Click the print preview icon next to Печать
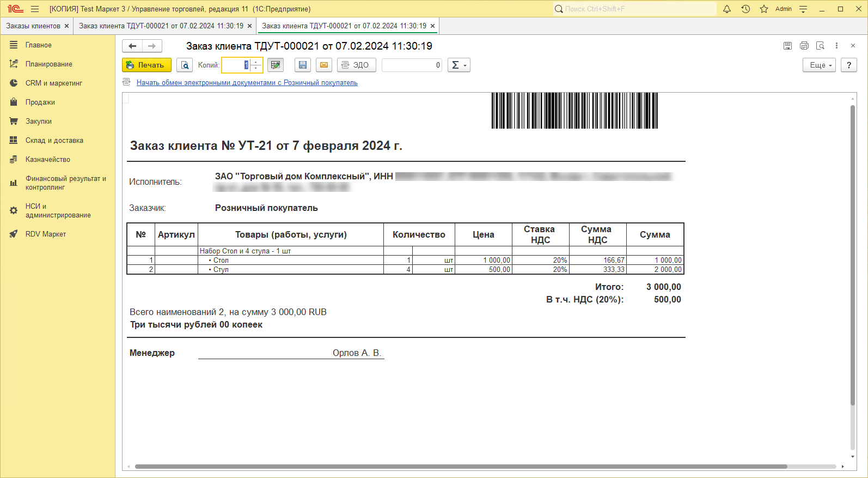The width and height of the screenshot is (868, 478). [185, 65]
